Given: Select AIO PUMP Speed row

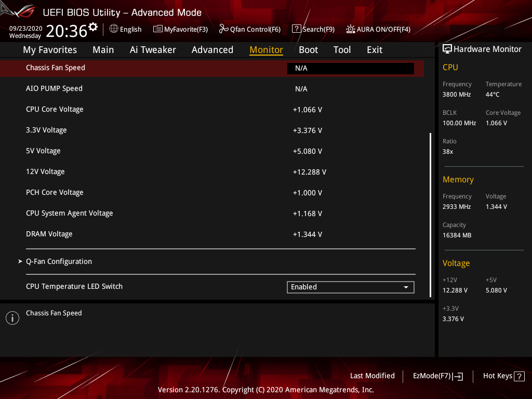Looking at the screenshot, I should click(x=212, y=88).
